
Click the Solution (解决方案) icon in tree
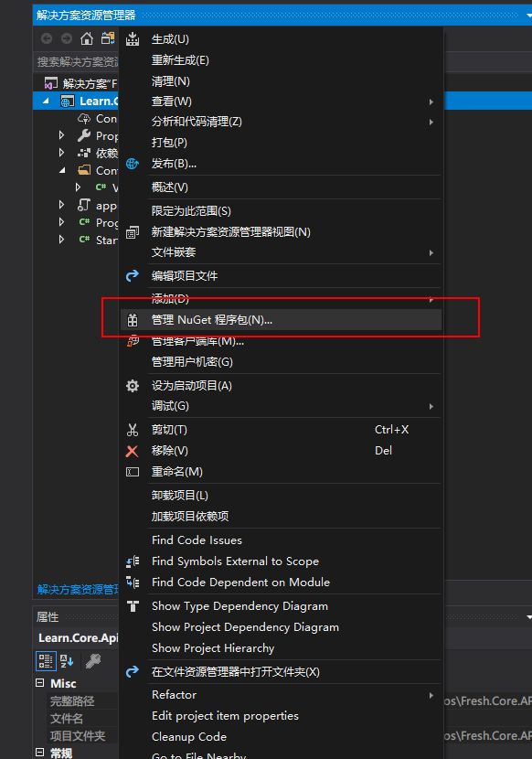pyautogui.click(x=51, y=83)
